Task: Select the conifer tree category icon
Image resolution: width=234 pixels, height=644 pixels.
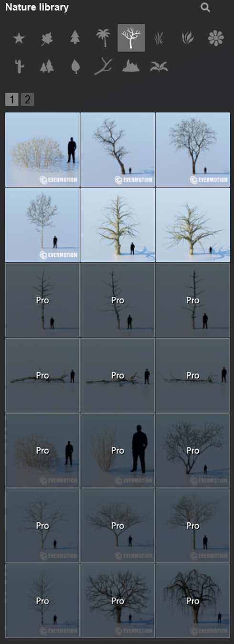Action: tap(75, 38)
